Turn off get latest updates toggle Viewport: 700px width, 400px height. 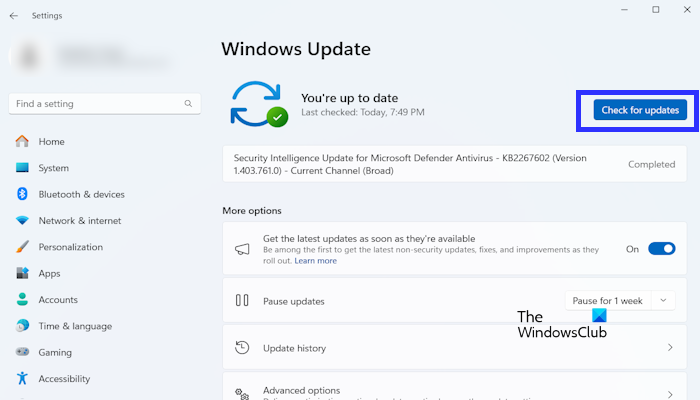(x=662, y=249)
